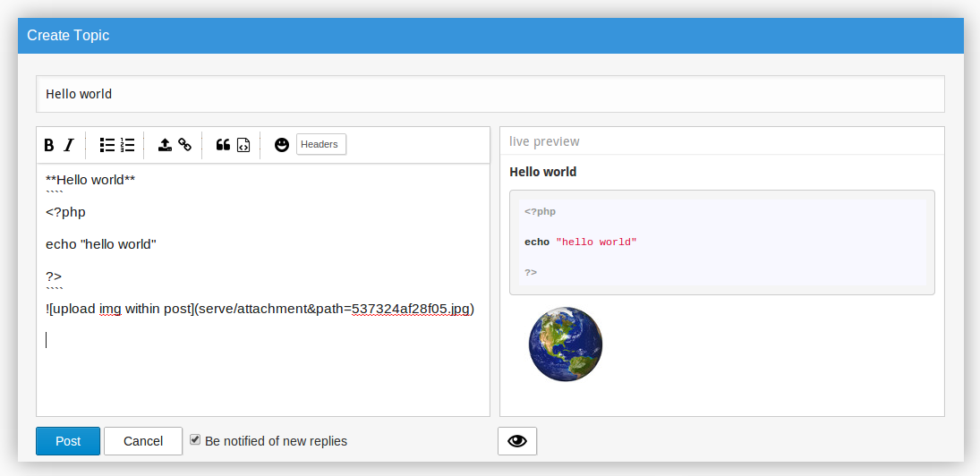The height and width of the screenshot is (476, 980).
Task: Click the echo "hello world" line in editor
Action: (100, 244)
